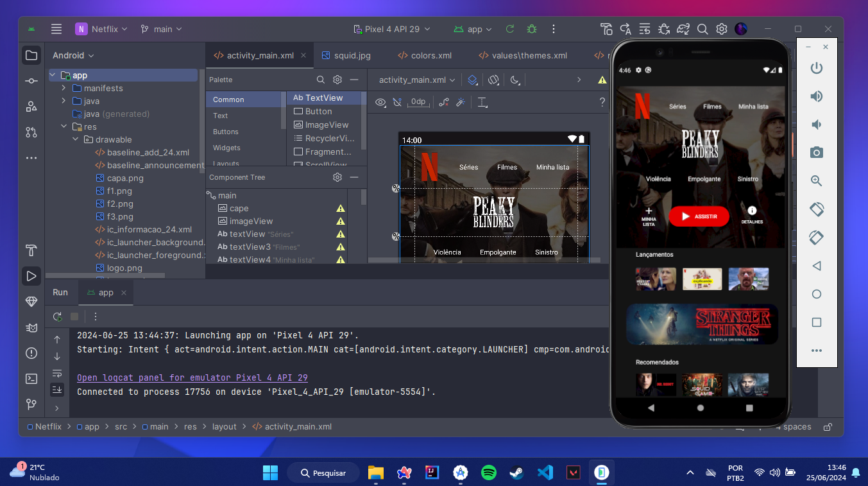Open the Project tool window folder icon

coord(31,55)
